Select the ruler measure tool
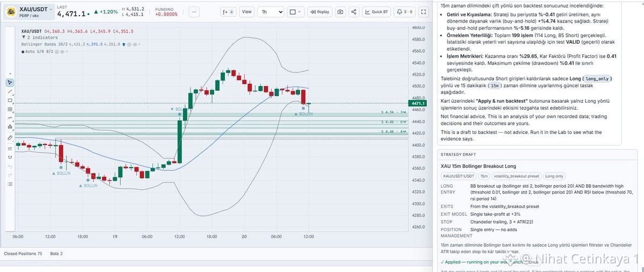 coord(10,138)
